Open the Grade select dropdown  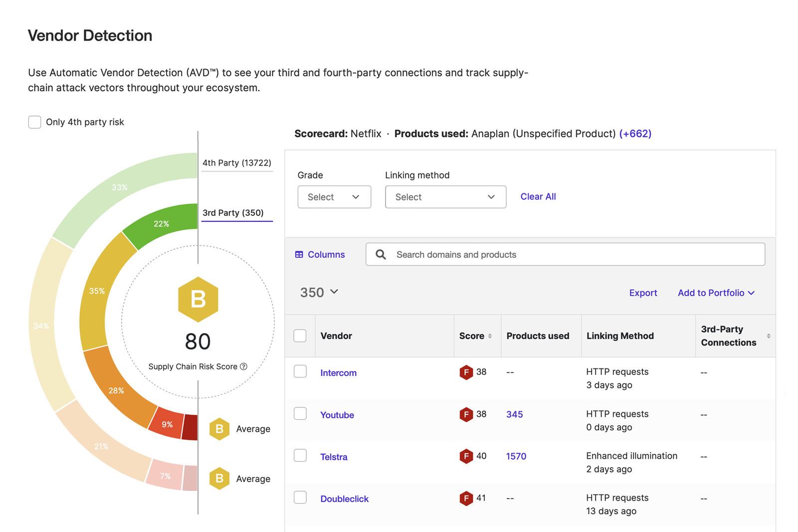pyautogui.click(x=334, y=197)
